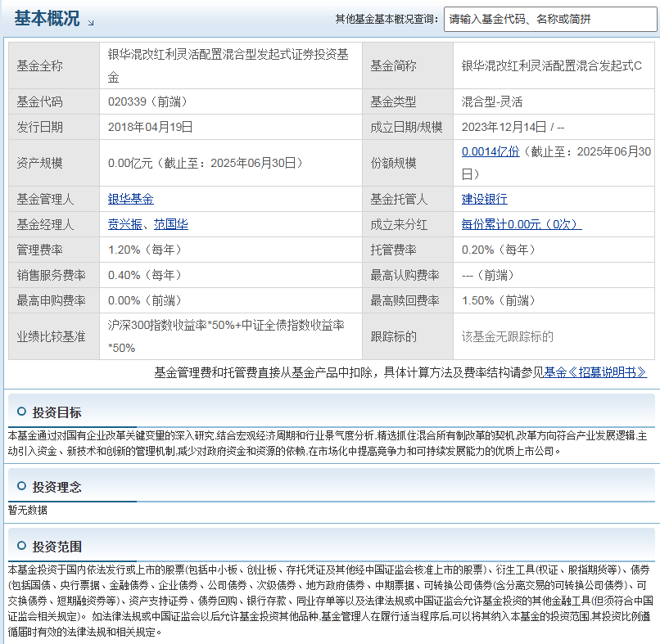Click the issue date 2018年04月19日
The image size is (660, 644).
(151, 127)
